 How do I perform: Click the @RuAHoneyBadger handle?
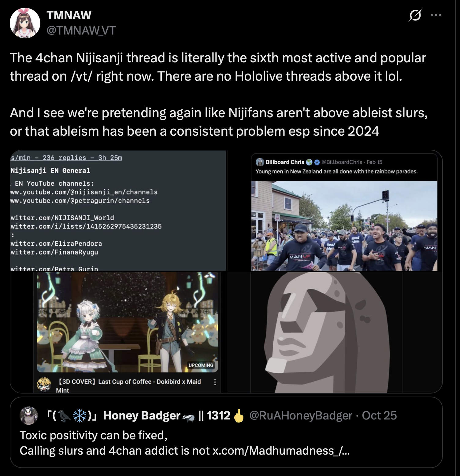tap(301, 416)
